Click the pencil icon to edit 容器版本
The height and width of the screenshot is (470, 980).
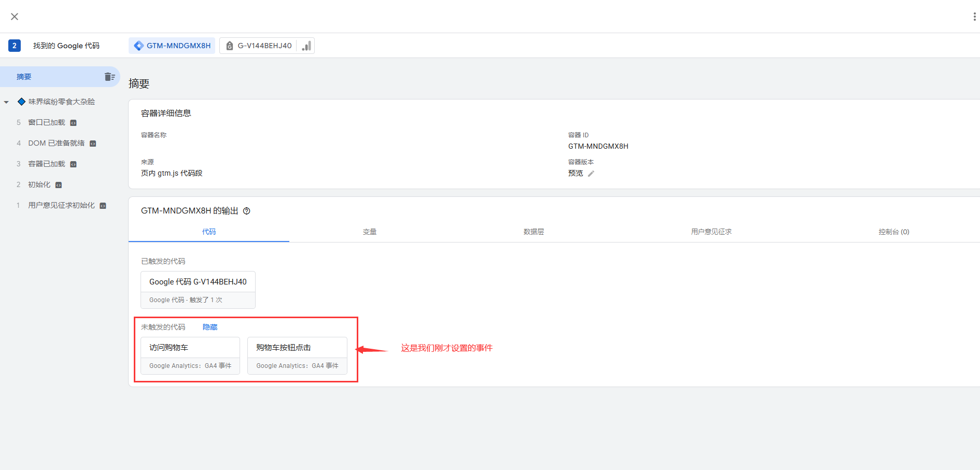[x=591, y=174]
